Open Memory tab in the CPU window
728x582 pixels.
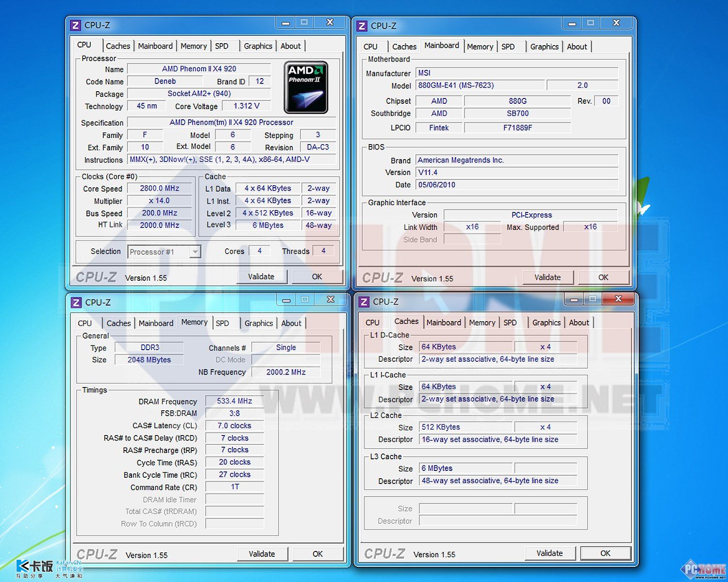pos(194,46)
